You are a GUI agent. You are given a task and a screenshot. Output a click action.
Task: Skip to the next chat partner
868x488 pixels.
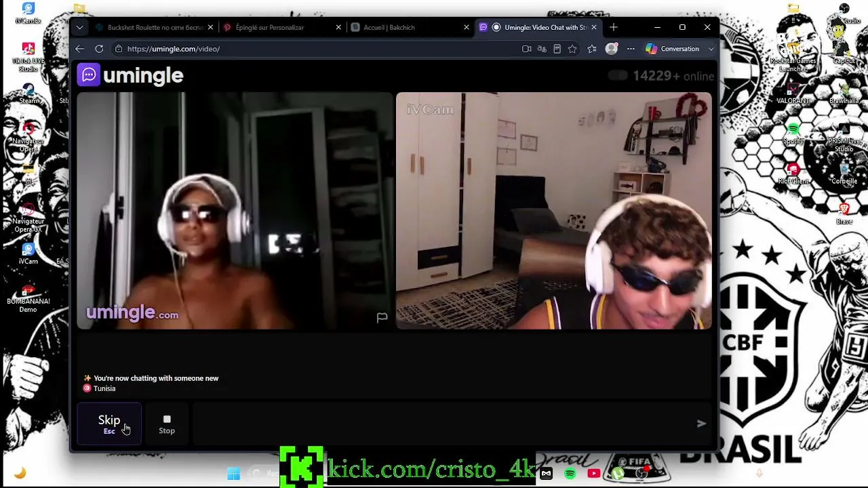(109, 424)
